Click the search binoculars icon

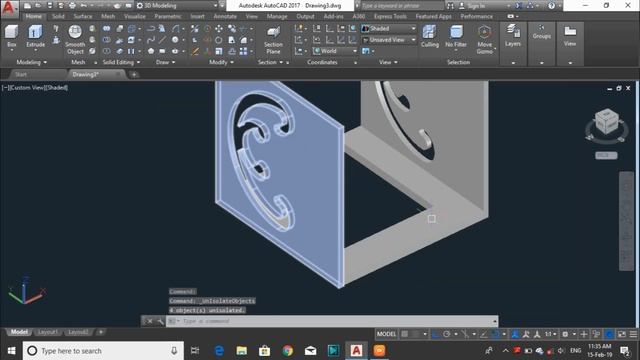(x=450, y=6)
